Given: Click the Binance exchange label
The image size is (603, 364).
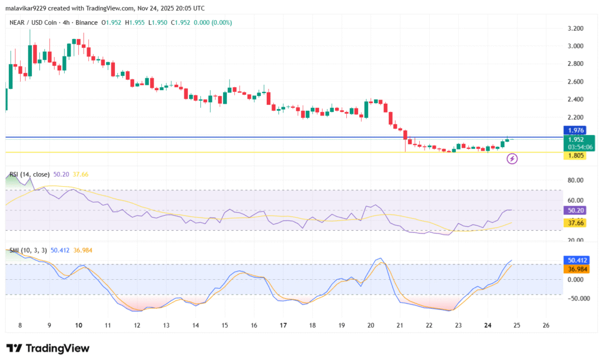Looking at the screenshot, I should tap(87, 22).
